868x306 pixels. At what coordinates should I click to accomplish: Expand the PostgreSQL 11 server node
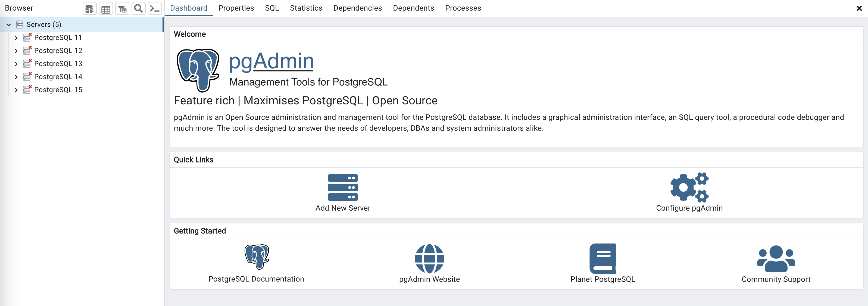pyautogui.click(x=16, y=38)
